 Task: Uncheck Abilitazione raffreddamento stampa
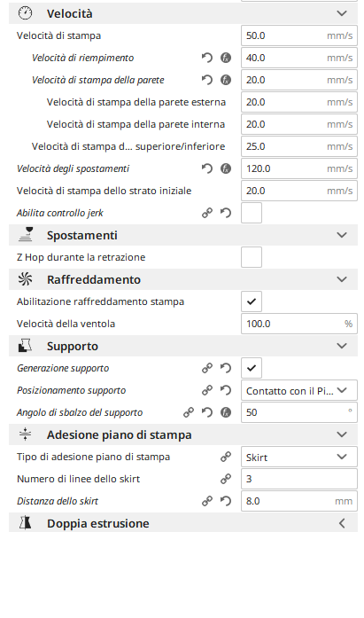[252, 301]
